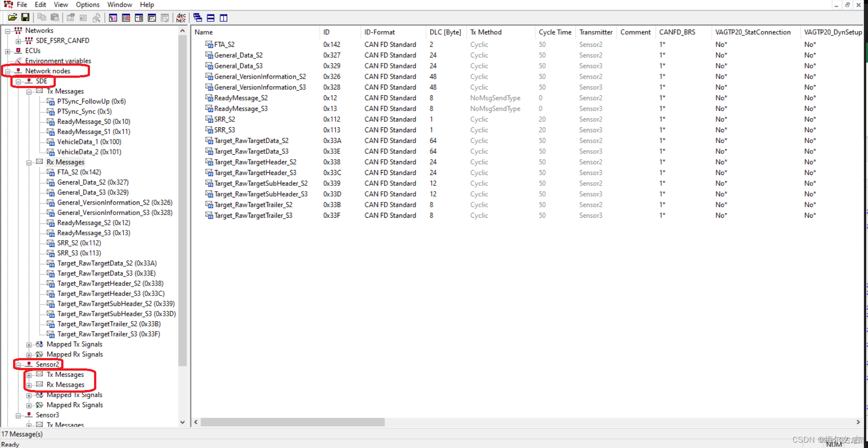Click the table's scroll right arrow
This screenshot has width=868, height=448.
pos(858,422)
